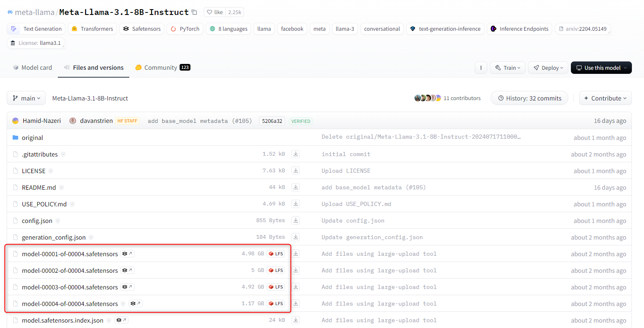644x328 pixels.
Task: Open the Contribute menu button
Action: [x=605, y=98]
